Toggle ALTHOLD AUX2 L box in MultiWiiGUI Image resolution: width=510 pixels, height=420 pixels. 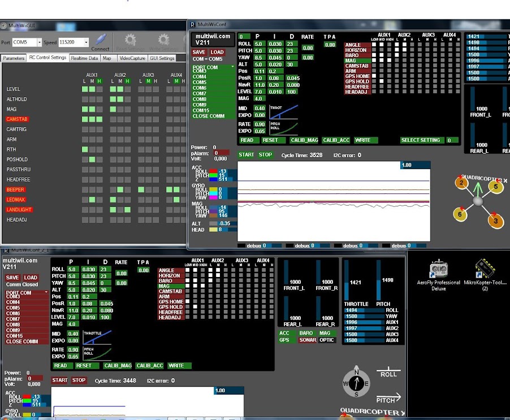[113, 99]
